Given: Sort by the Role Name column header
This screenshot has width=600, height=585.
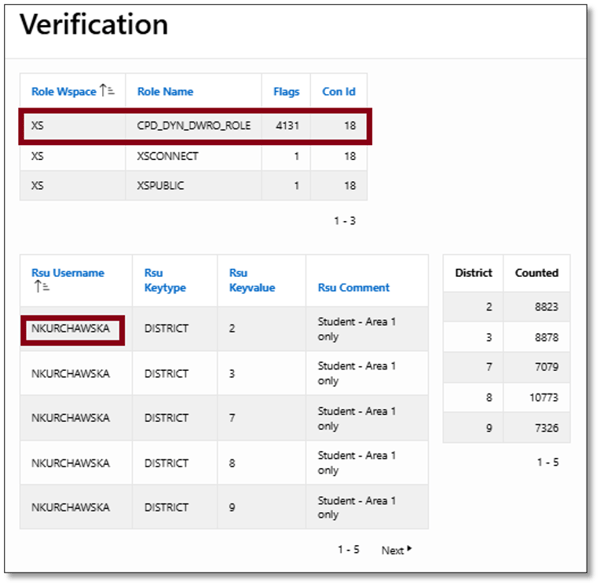Looking at the screenshot, I should coord(165,92).
